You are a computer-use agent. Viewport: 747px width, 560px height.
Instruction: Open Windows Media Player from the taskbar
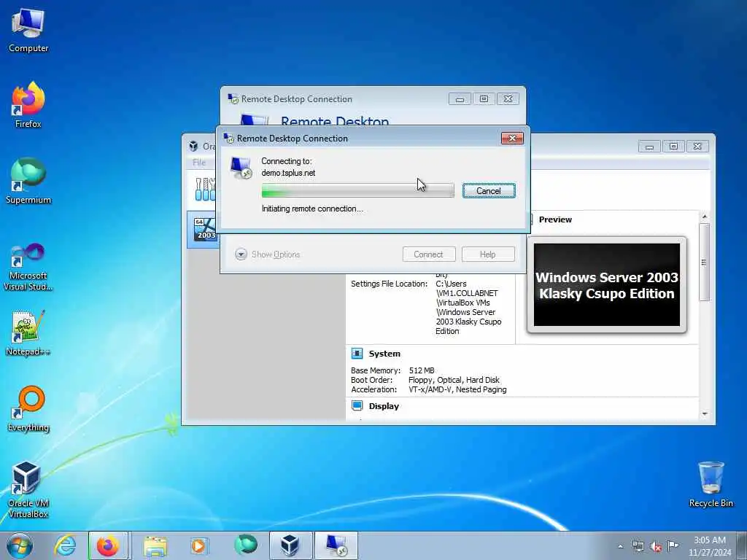coord(198,545)
